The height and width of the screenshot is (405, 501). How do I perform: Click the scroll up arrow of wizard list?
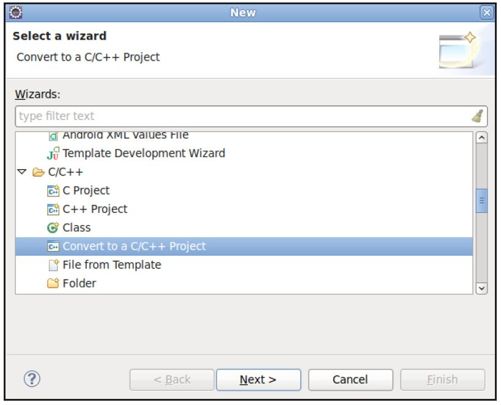481,138
